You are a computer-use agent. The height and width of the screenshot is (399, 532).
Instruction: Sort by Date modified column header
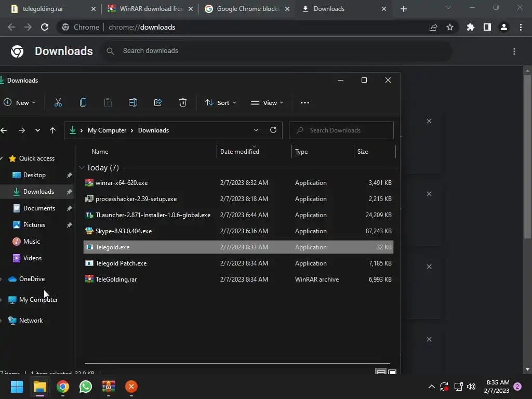(240, 152)
